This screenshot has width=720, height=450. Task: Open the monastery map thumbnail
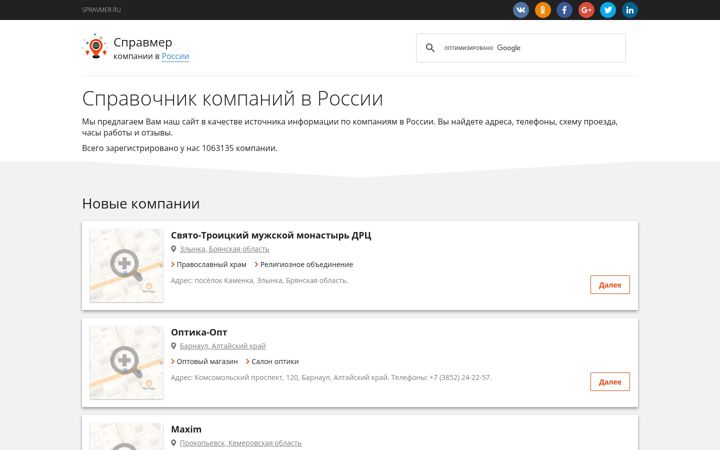click(126, 265)
